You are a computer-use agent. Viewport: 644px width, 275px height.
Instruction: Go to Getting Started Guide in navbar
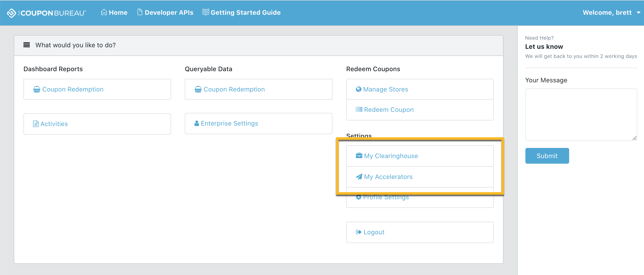[245, 13]
